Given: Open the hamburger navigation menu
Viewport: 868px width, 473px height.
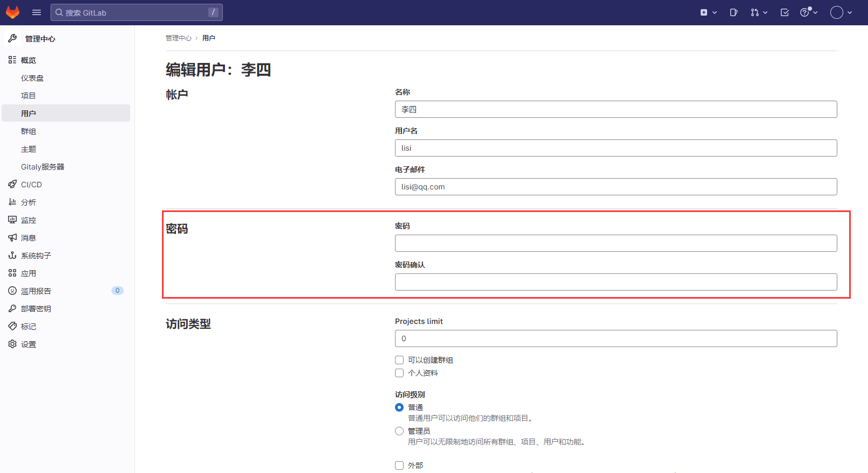Looking at the screenshot, I should (37, 12).
